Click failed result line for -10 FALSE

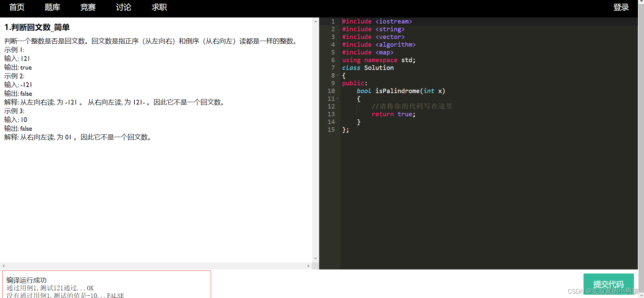point(65,295)
